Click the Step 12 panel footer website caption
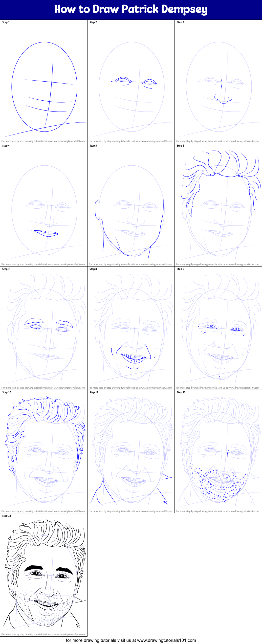 click(x=218, y=511)
